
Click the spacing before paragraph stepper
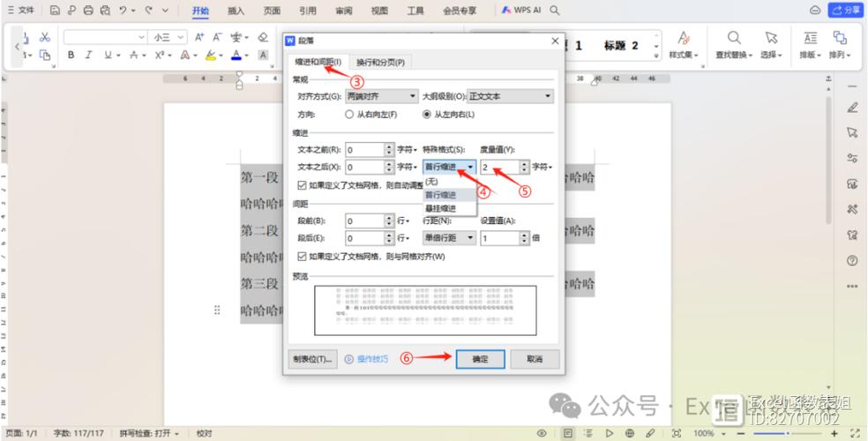tap(390, 220)
